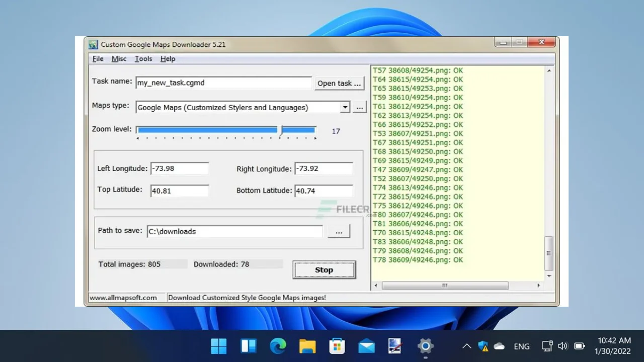644x362 pixels.
Task: Show hidden system tray icons
Action: pos(466,346)
